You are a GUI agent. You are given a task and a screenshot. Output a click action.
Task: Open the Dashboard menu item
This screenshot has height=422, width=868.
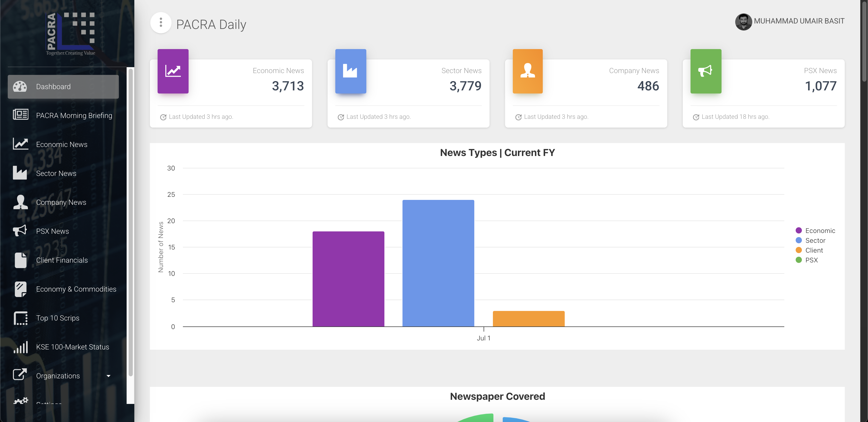tap(63, 87)
